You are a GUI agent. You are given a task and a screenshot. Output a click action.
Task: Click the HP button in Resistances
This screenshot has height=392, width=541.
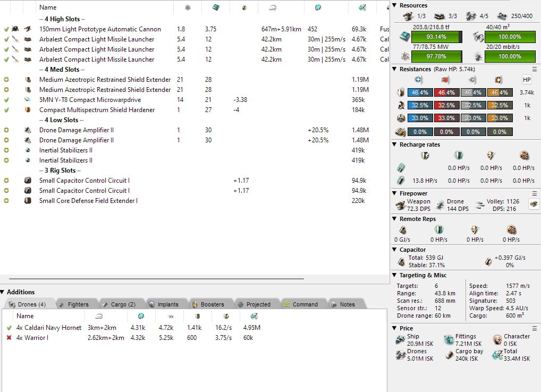tap(527, 80)
